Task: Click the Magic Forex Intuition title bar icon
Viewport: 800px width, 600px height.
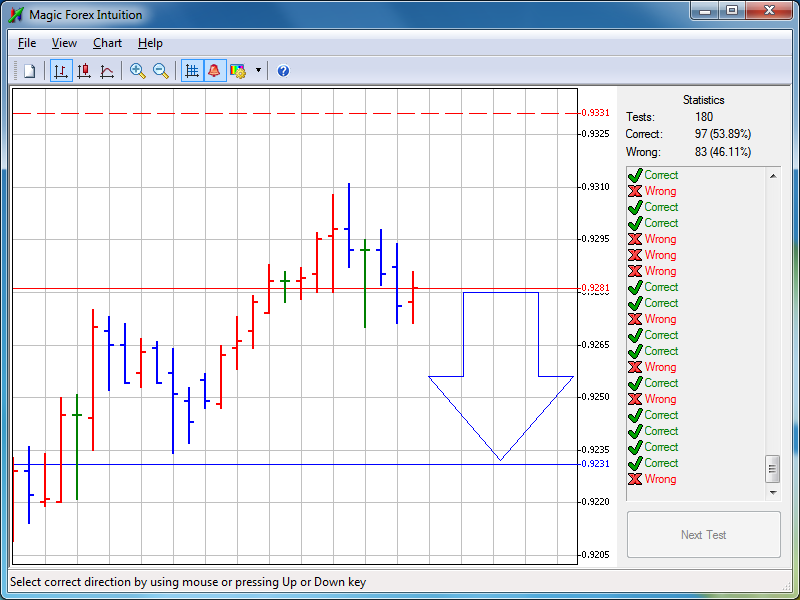Action: 16,15
